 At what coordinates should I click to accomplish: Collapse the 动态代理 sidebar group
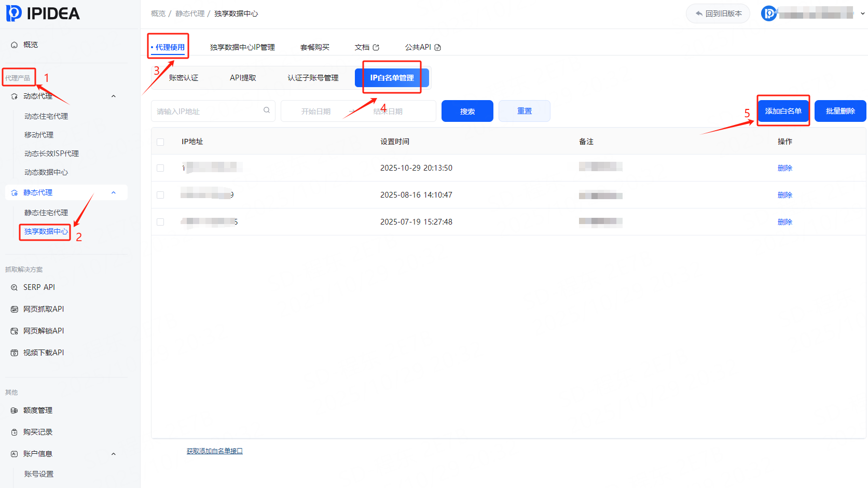(x=114, y=96)
